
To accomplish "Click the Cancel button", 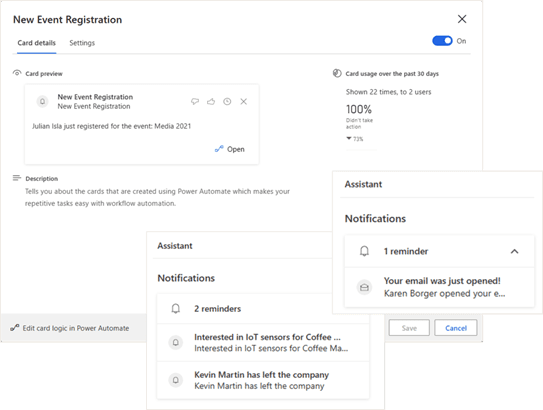I will click(456, 328).
